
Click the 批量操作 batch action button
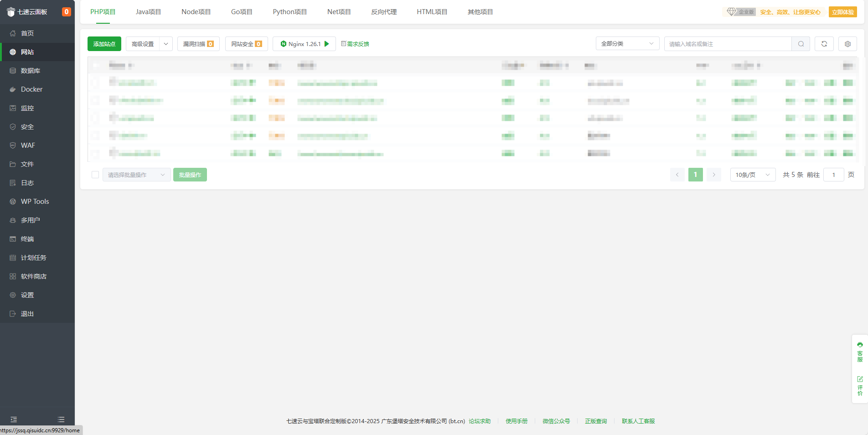point(190,175)
